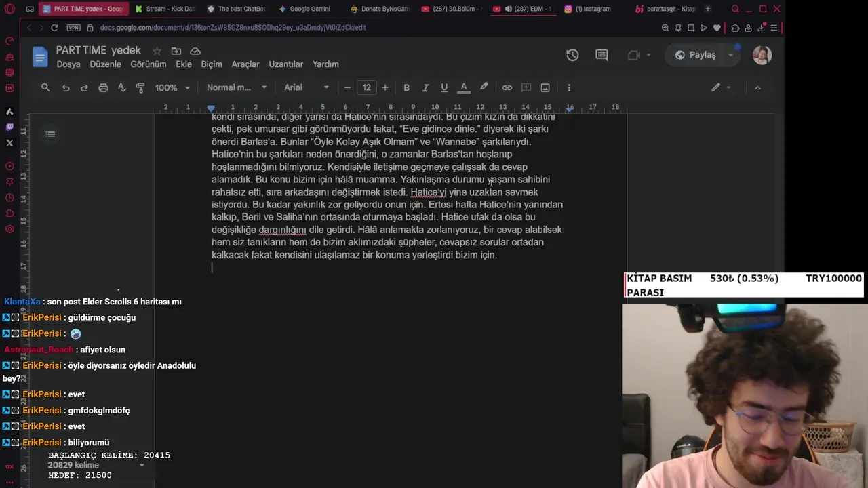Toggle italic formatting

tap(425, 87)
